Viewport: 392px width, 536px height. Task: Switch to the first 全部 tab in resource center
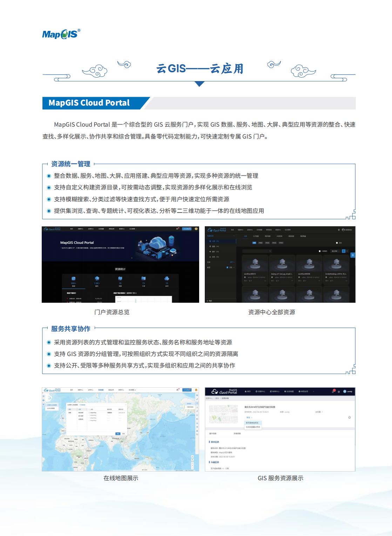point(245,236)
